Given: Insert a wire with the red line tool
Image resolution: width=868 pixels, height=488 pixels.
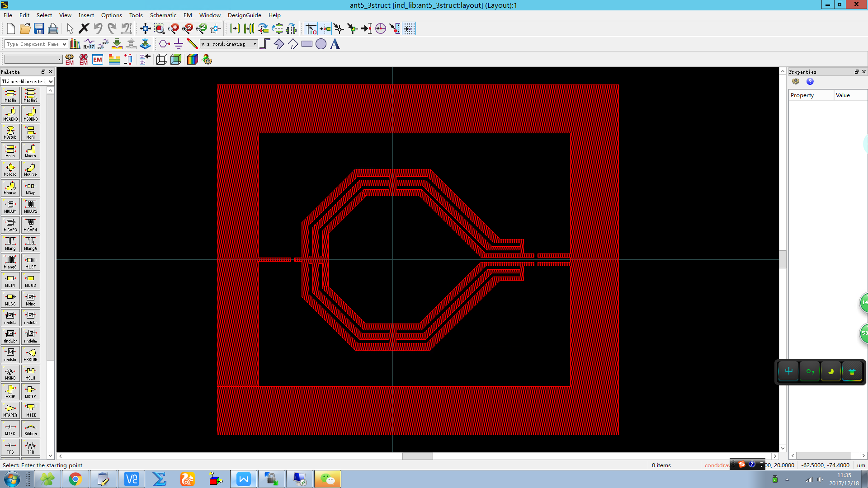Looking at the screenshot, I should tap(192, 44).
